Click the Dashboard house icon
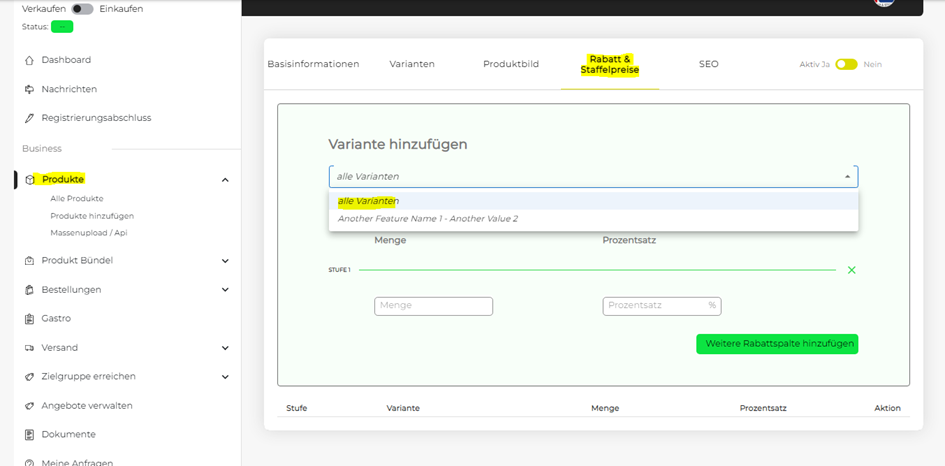Image resolution: width=945 pixels, height=466 pixels. (29, 60)
